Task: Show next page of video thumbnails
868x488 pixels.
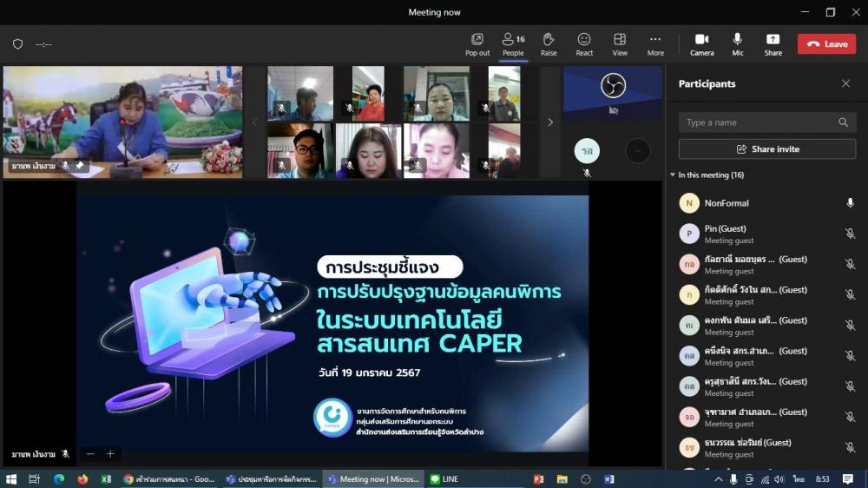Action: [x=550, y=122]
